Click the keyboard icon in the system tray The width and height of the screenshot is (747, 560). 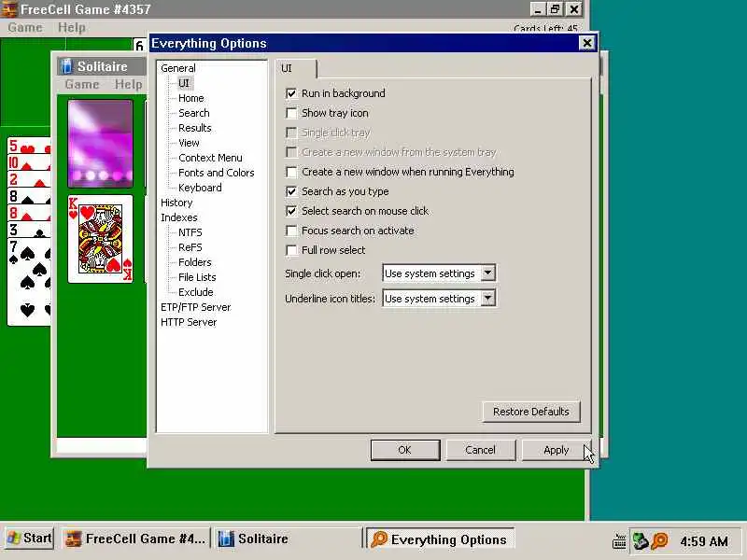(x=619, y=541)
